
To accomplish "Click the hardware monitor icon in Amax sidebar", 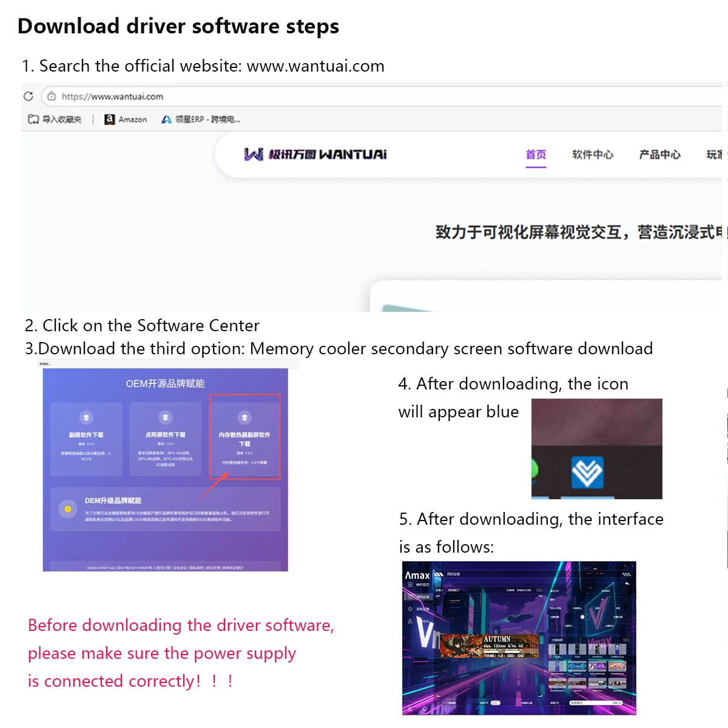I will click(x=410, y=585).
